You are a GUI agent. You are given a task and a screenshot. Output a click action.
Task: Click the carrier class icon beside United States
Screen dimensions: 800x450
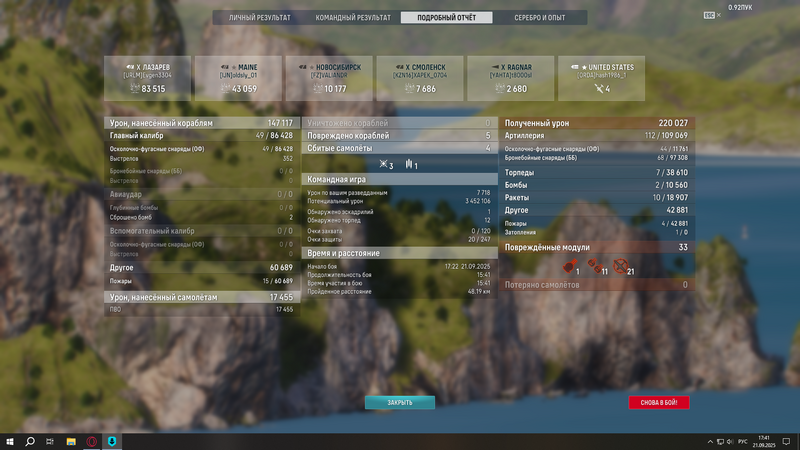[575, 67]
